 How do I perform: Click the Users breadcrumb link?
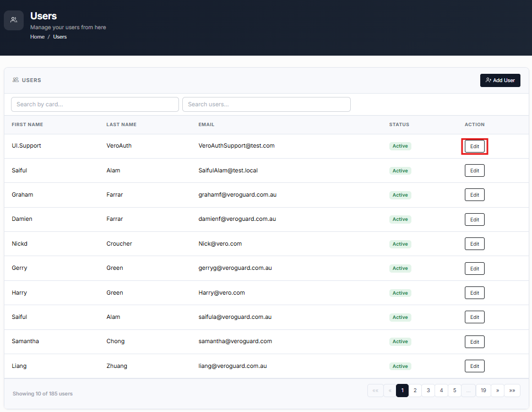coord(59,37)
